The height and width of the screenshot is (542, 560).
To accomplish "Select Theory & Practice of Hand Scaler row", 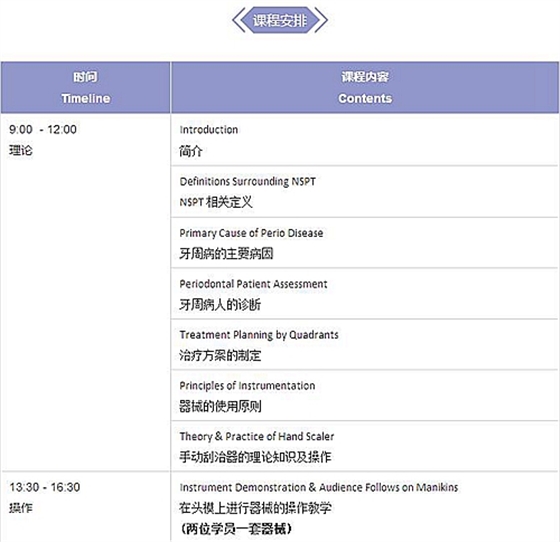I will tap(365, 446).
